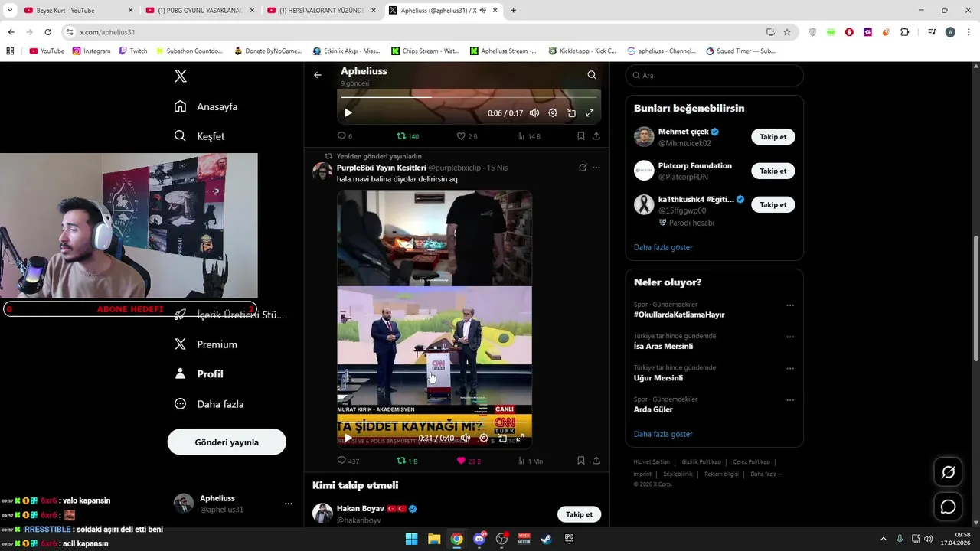
Task: Undo the repost showing 140
Action: click(407, 136)
